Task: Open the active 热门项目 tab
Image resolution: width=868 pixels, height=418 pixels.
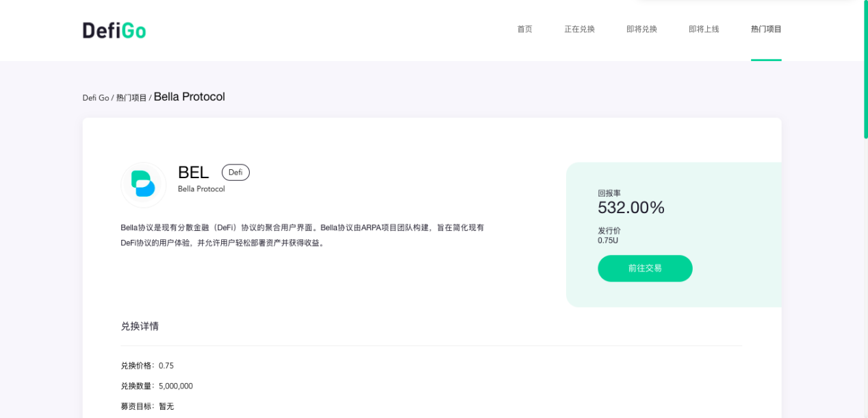Action: click(x=765, y=29)
